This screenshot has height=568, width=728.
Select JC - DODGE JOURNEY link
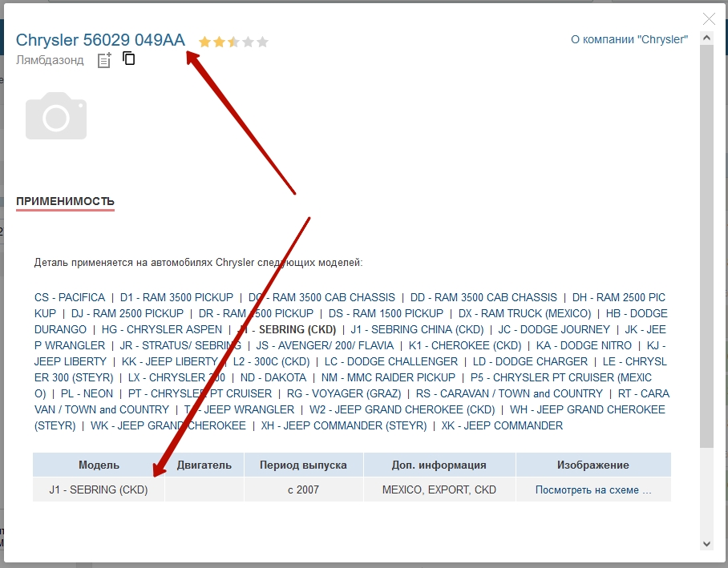click(554, 329)
